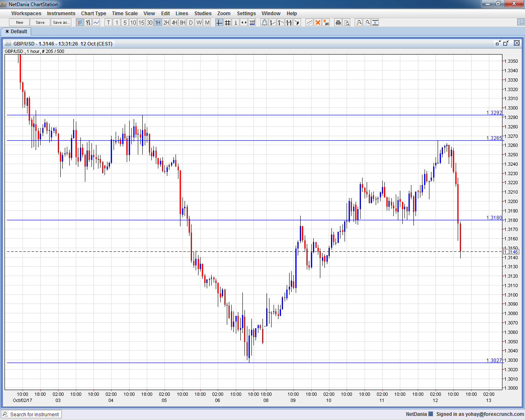Screen dimensions: 525x420
Task: Open the Window menu
Action: click(x=271, y=14)
